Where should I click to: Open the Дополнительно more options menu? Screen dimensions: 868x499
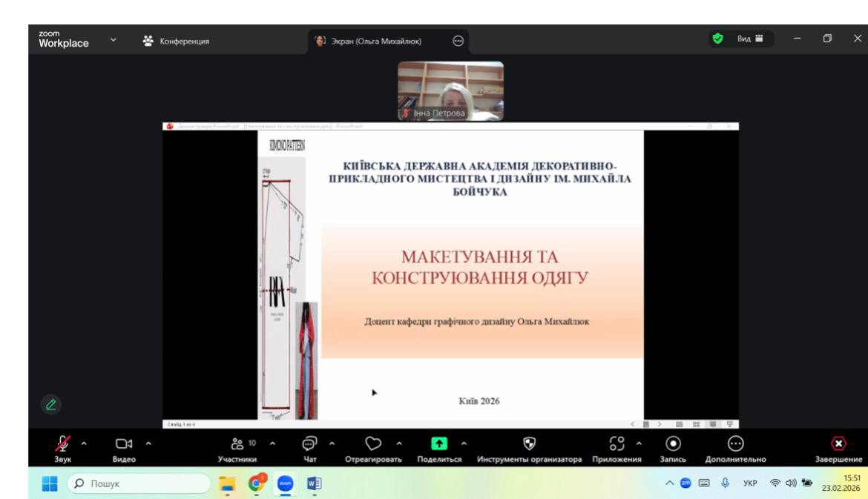735,444
